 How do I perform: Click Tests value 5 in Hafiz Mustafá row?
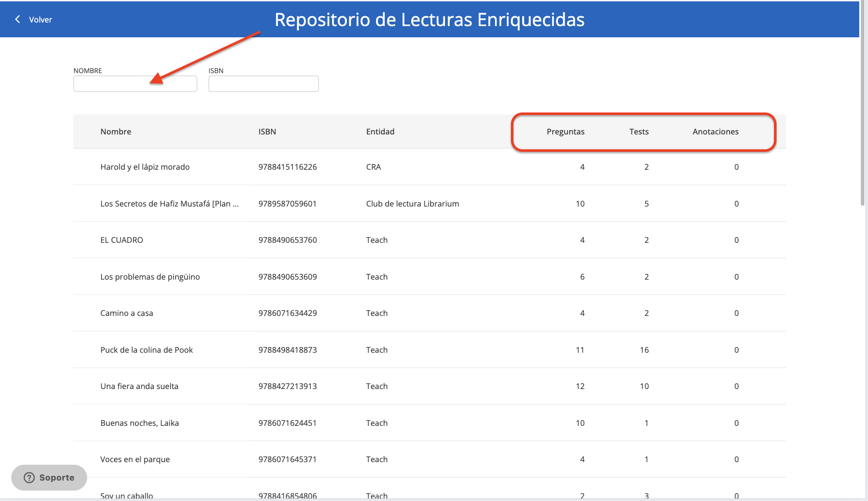(x=646, y=203)
